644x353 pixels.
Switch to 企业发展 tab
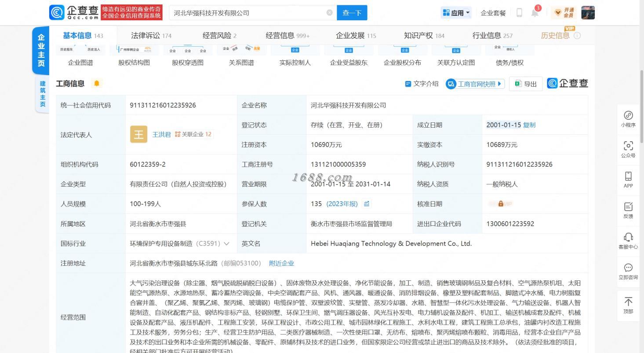(356, 36)
